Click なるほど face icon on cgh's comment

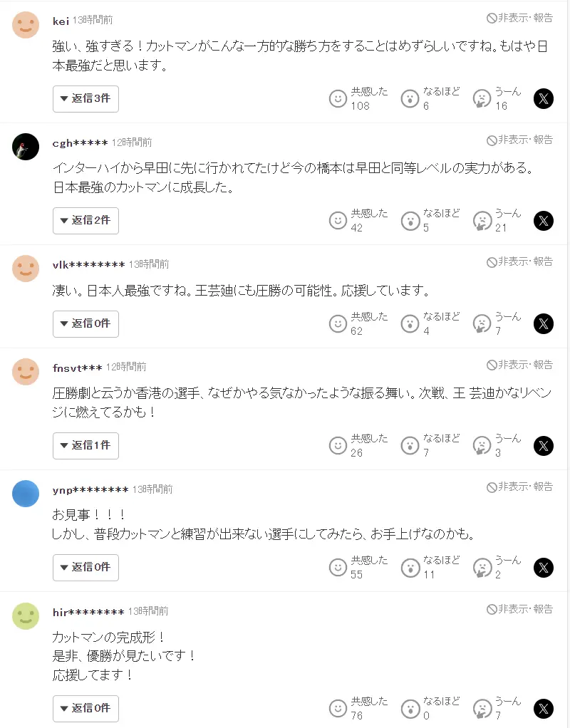click(x=410, y=221)
